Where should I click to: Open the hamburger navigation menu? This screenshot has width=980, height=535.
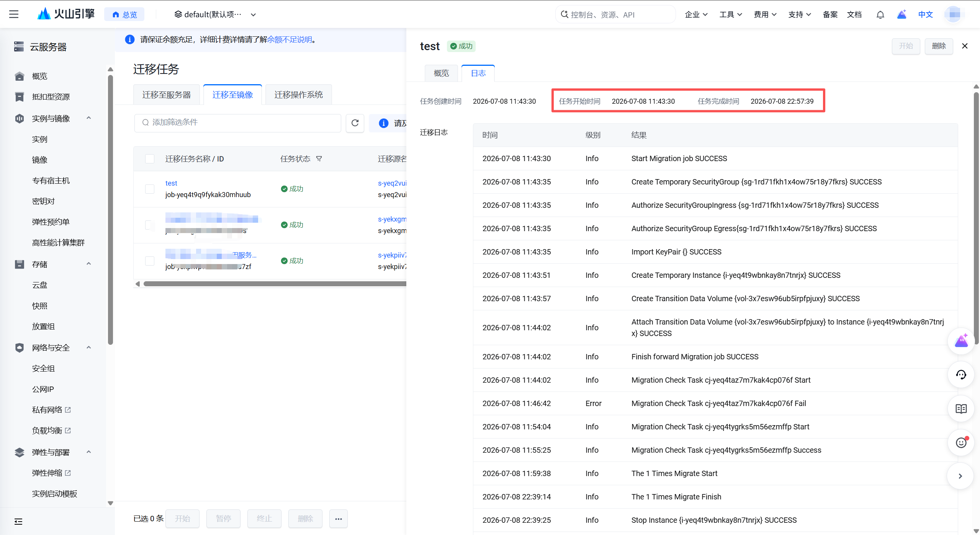tap(14, 15)
